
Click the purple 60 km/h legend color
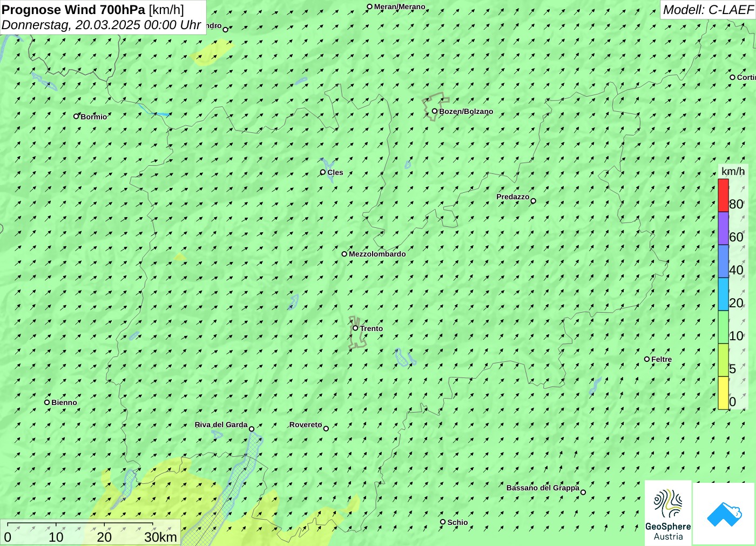723,228
